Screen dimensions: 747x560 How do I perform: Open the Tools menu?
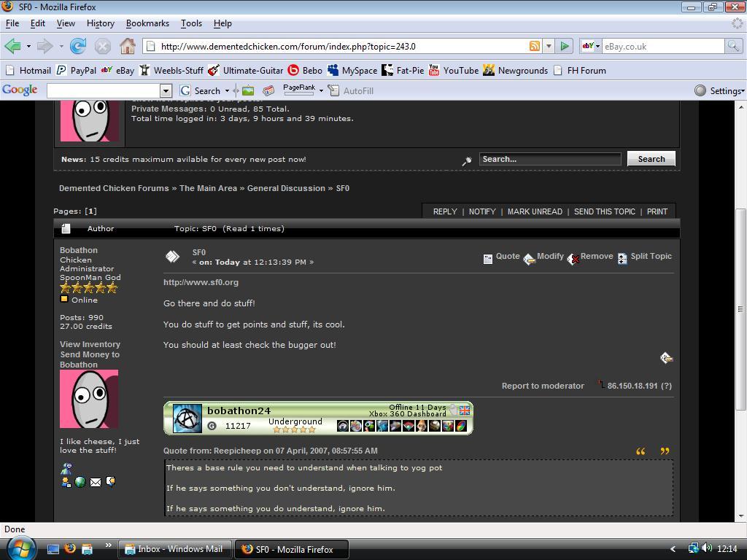191,23
